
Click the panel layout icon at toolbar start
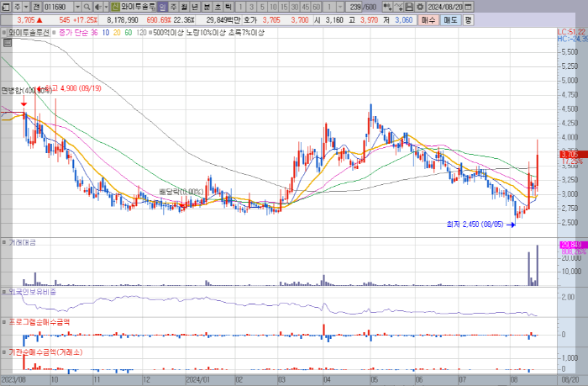click(x=6, y=7)
